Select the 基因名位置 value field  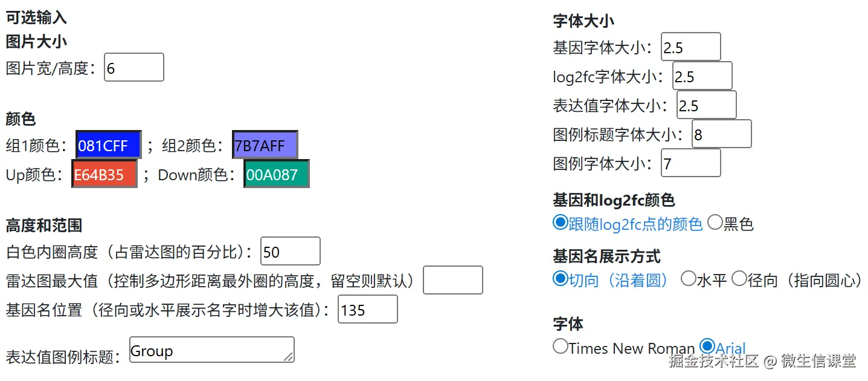click(x=367, y=309)
